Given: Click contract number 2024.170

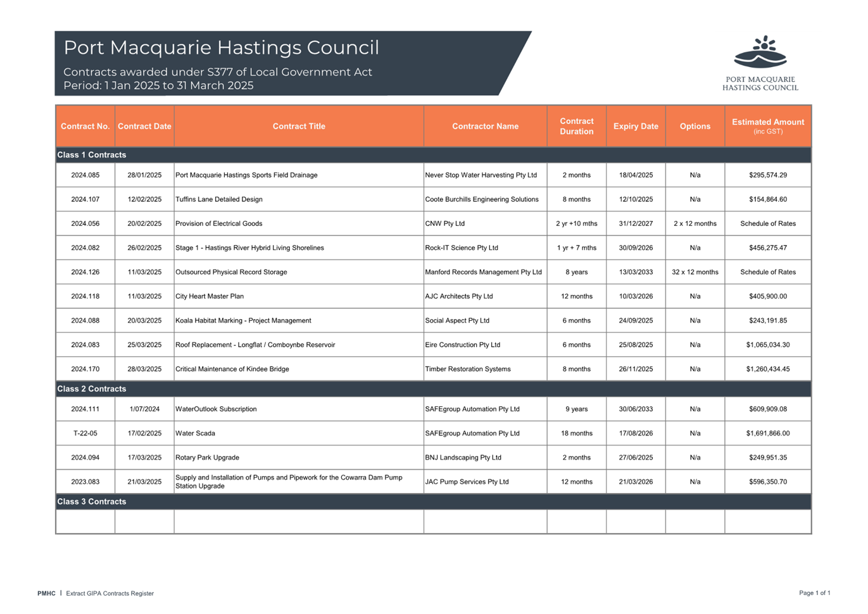Looking at the screenshot, I should click(x=85, y=369).
